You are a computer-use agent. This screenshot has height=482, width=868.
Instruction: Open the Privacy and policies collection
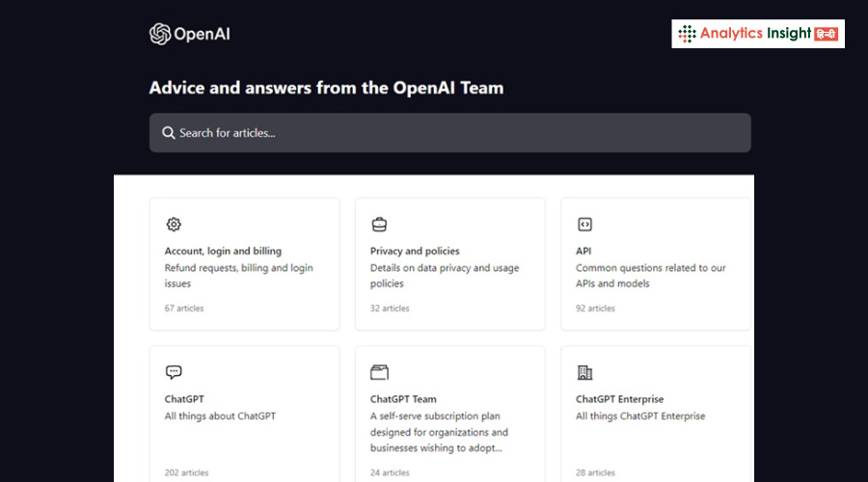[x=415, y=251]
